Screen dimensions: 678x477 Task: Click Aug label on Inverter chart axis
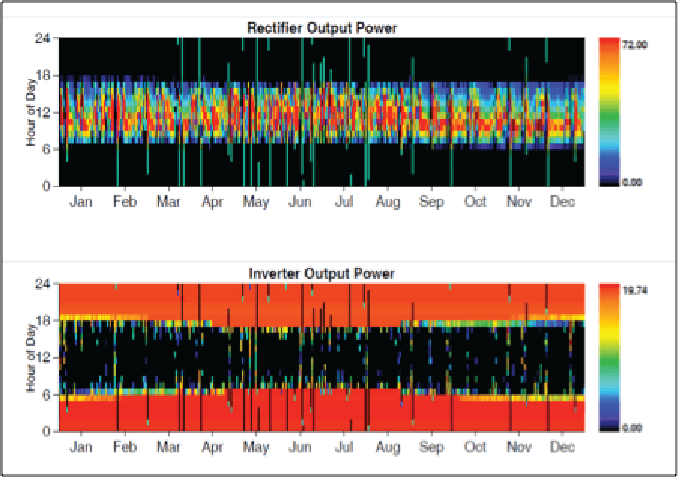coord(388,445)
